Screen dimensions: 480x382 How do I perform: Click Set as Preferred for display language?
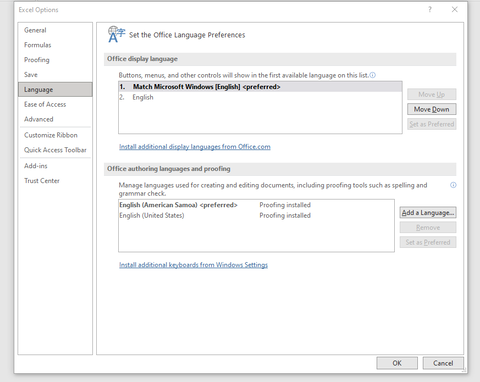(431, 124)
